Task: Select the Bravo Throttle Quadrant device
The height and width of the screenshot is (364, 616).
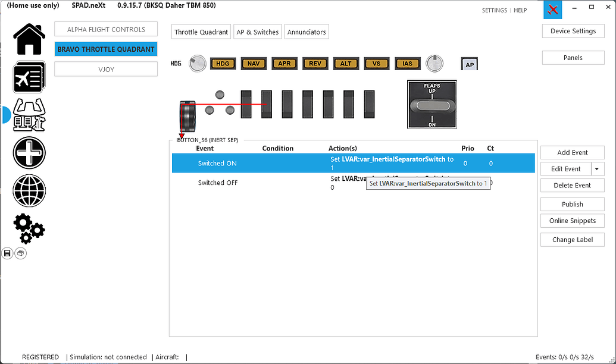Action: 106,49
